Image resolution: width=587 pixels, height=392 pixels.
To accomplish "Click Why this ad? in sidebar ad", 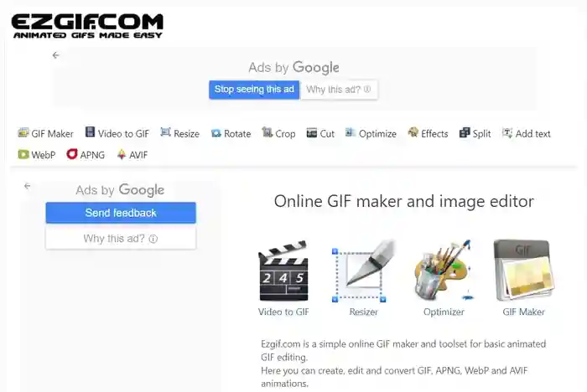I will point(121,239).
